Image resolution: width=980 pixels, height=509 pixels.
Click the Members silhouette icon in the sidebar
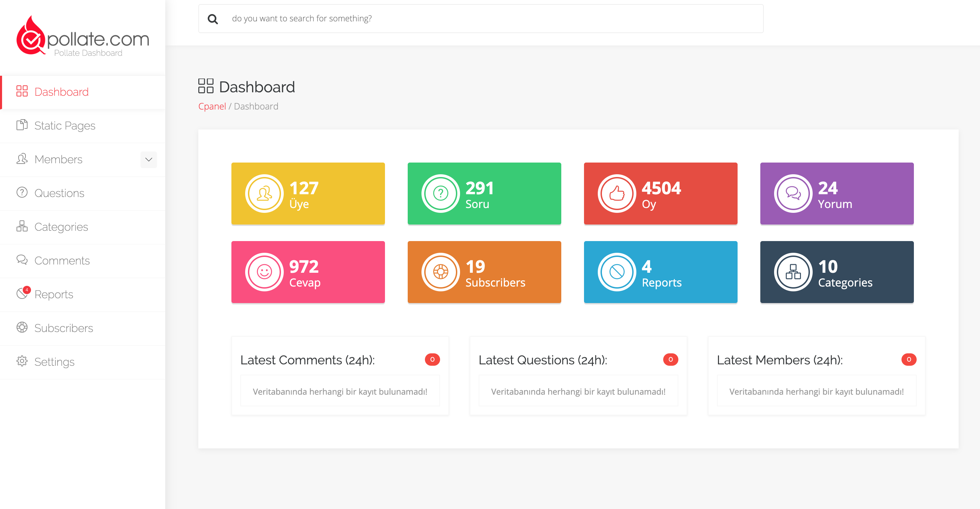point(22,159)
